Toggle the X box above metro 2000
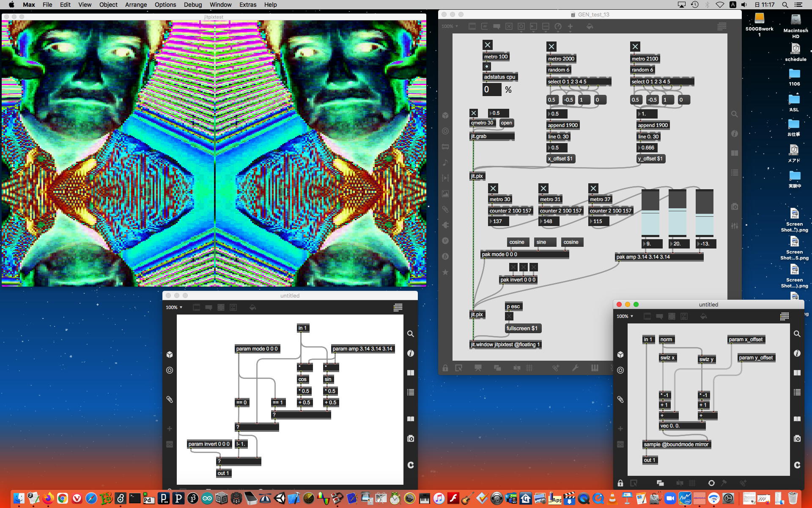 tap(551, 47)
